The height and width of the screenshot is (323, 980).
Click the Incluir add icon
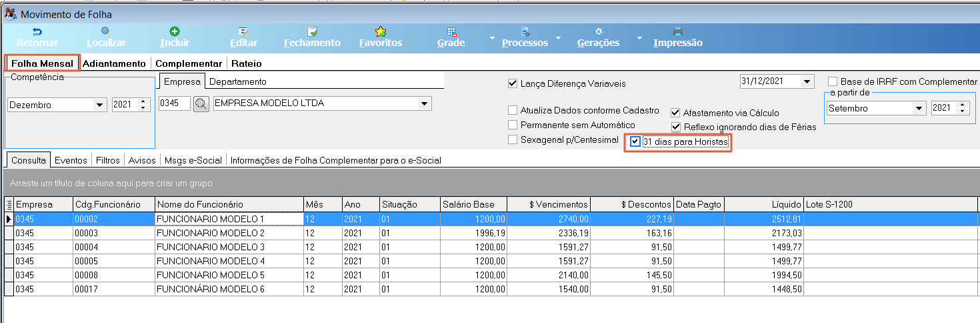click(175, 31)
